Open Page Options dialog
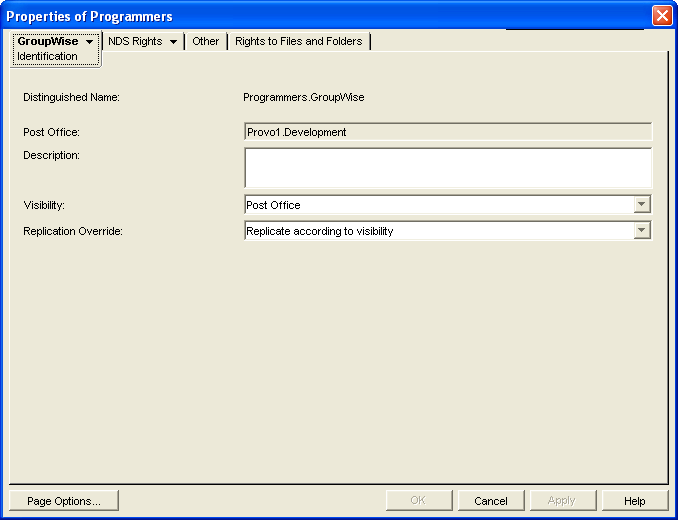Viewport: 678px width, 520px height. tap(64, 501)
